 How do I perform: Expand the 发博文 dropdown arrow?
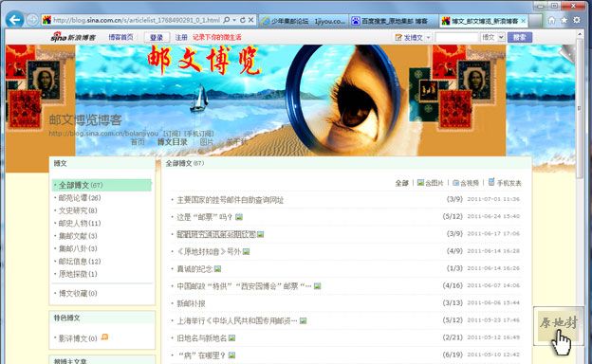tap(428, 37)
